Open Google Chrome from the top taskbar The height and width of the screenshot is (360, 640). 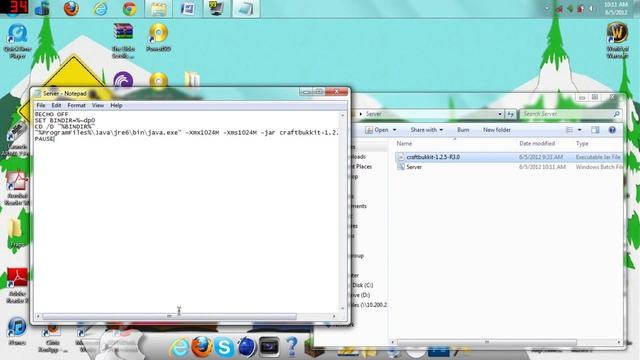click(129, 8)
